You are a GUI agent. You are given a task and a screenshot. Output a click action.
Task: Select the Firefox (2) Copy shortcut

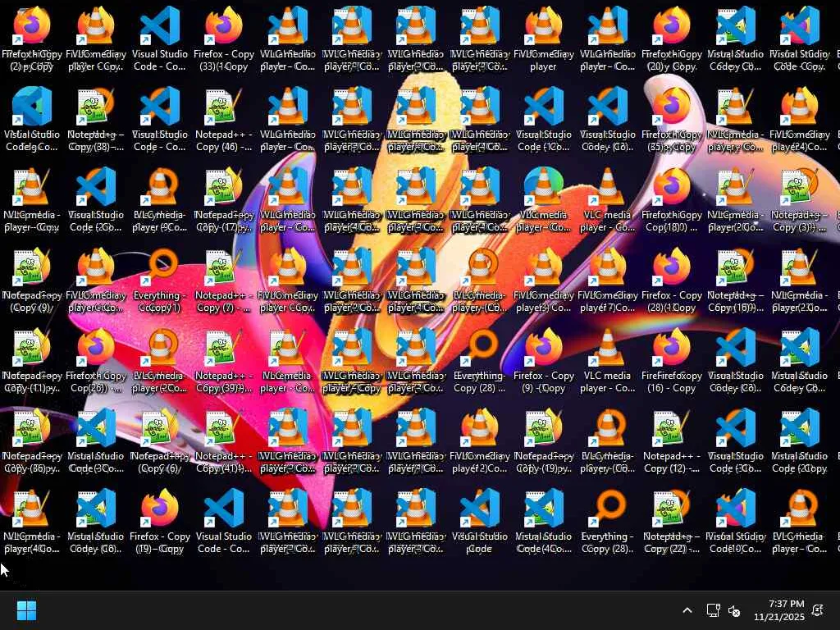pos(32,39)
